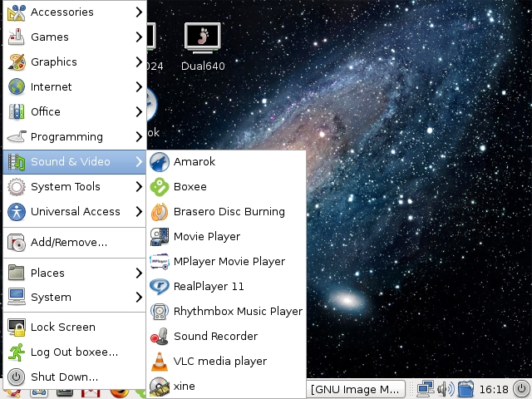Click the Accessories scissors icon
The height and width of the screenshot is (399, 532).
[17, 12]
